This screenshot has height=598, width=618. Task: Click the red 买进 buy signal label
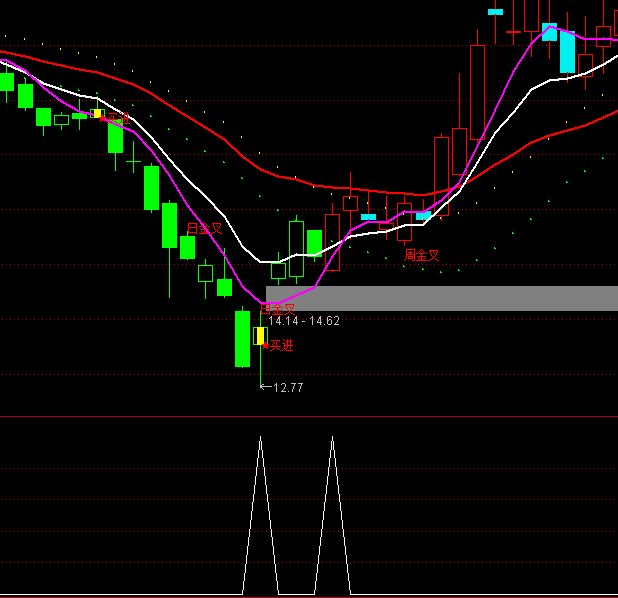click(x=281, y=346)
